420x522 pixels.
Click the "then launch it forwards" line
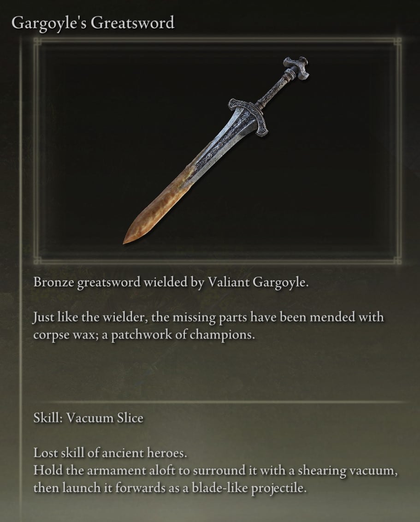(169, 488)
